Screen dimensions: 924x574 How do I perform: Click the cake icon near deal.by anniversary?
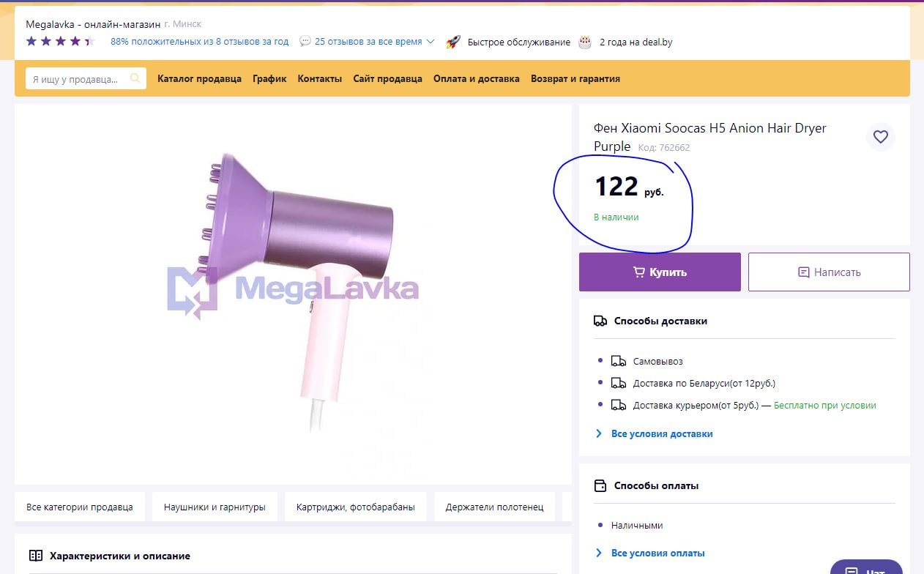[585, 42]
